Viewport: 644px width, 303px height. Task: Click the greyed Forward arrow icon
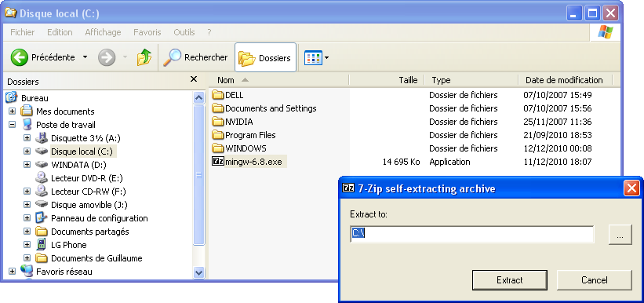[107, 57]
